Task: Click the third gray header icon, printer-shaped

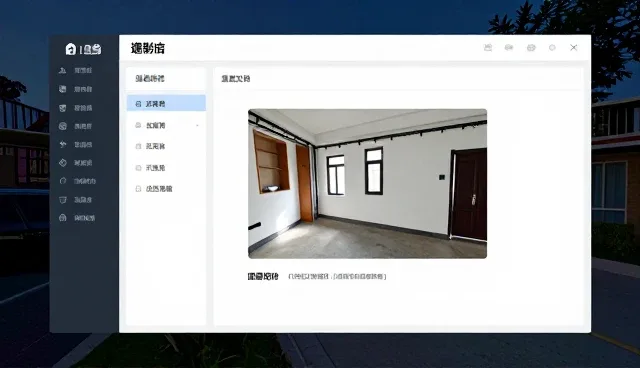Action: click(531, 48)
